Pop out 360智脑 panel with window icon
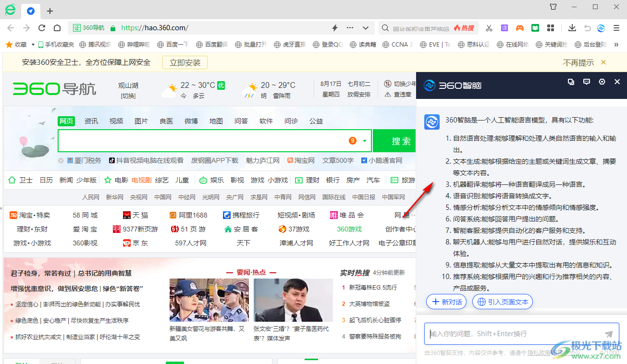This screenshot has height=364, width=627. pos(571,82)
